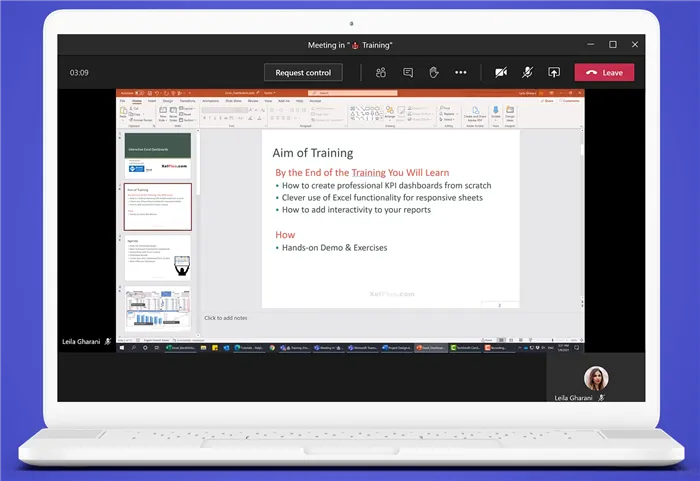
Task: Toggle the camera on or off
Action: point(501,72)
